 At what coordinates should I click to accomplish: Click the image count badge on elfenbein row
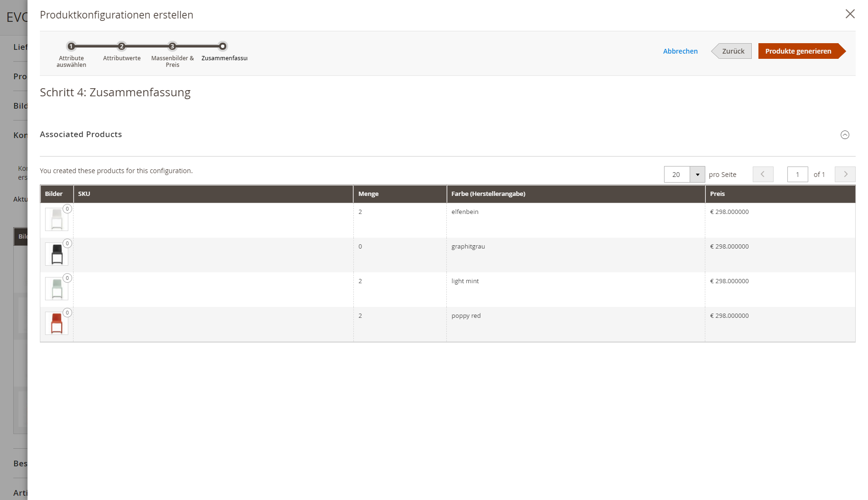[x=67, y=209]
